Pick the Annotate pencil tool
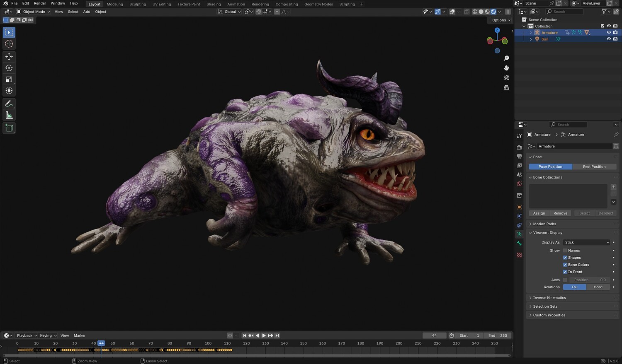The width and height of the screenshot is (622, 364). point(9,104)
